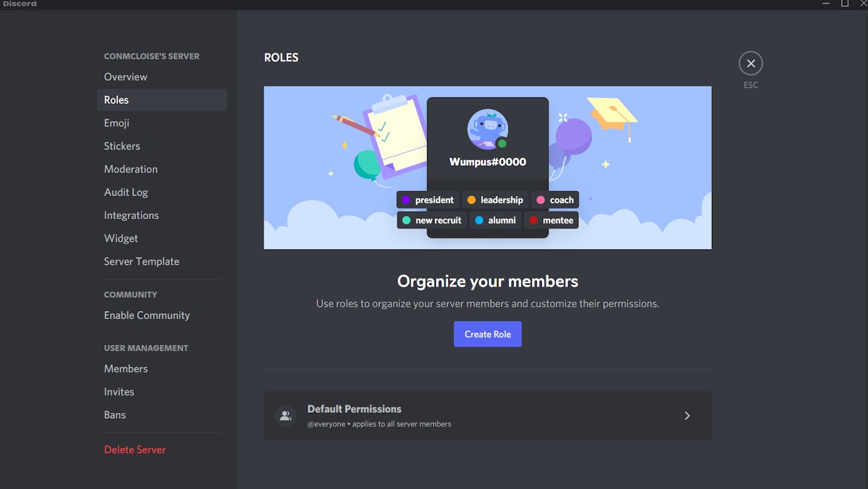Expand Default Permissions with the chevron arrow
Screen dimensions: 868x489
(687, 416)
